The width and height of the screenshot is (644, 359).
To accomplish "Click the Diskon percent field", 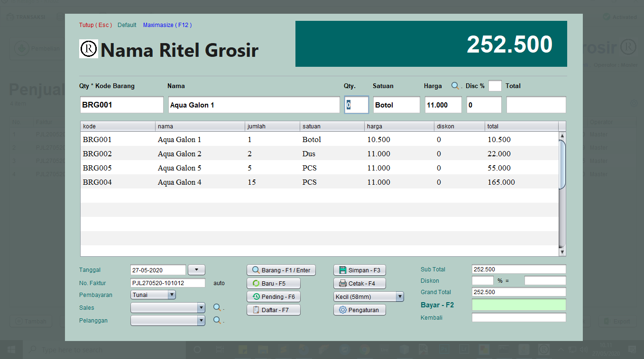I will (483, 280).
